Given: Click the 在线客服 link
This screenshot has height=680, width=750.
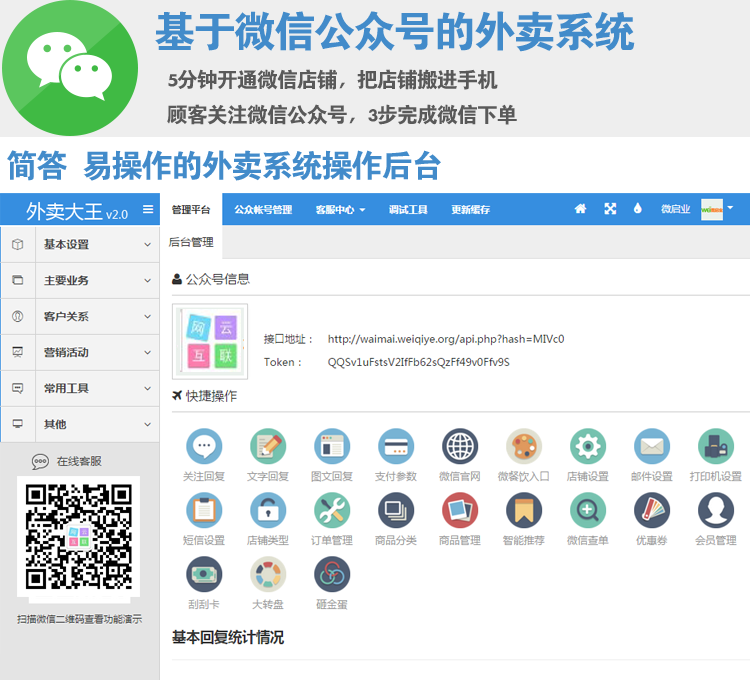Looking at the screenshot, I should click(x=79, y=461).
